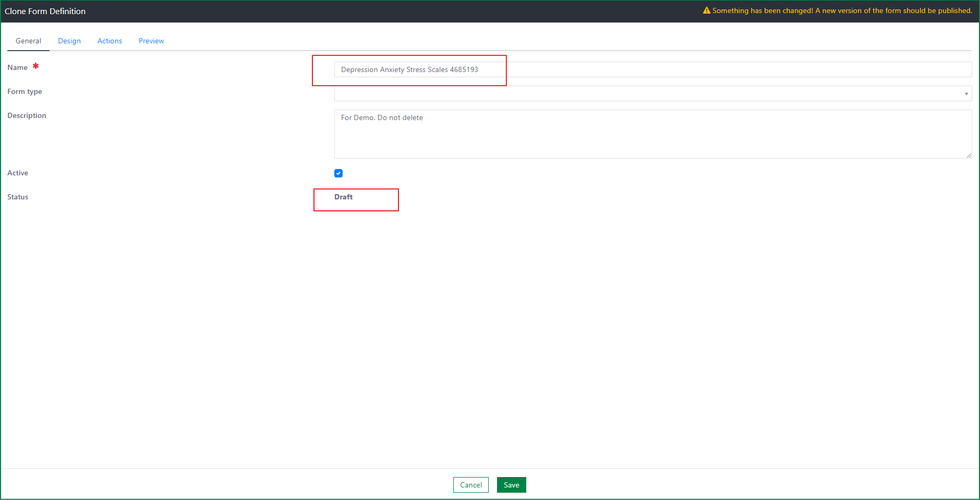Click the Cancel button
This screenshot has height=500, width=980.
point(471,485)
